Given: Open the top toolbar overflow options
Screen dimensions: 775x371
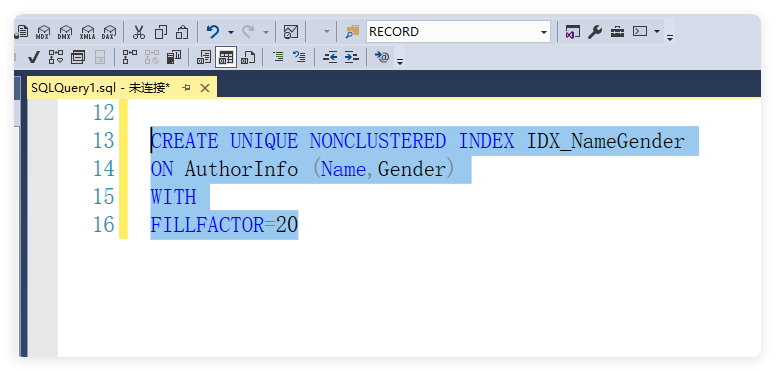Looking at the screenshot, I should coord(670,37).
